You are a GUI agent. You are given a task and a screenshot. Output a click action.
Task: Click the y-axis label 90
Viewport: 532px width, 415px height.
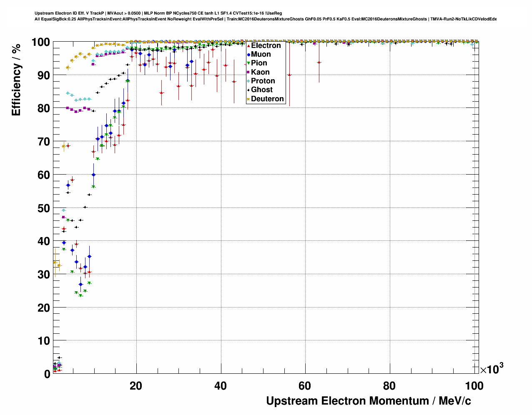(x=44, y=75)
